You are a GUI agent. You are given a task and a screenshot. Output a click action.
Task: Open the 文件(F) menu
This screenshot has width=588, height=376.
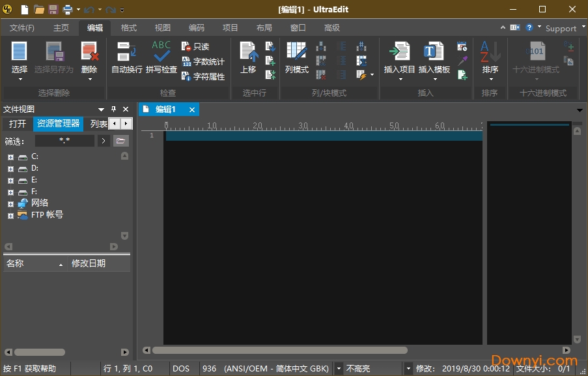22,27
